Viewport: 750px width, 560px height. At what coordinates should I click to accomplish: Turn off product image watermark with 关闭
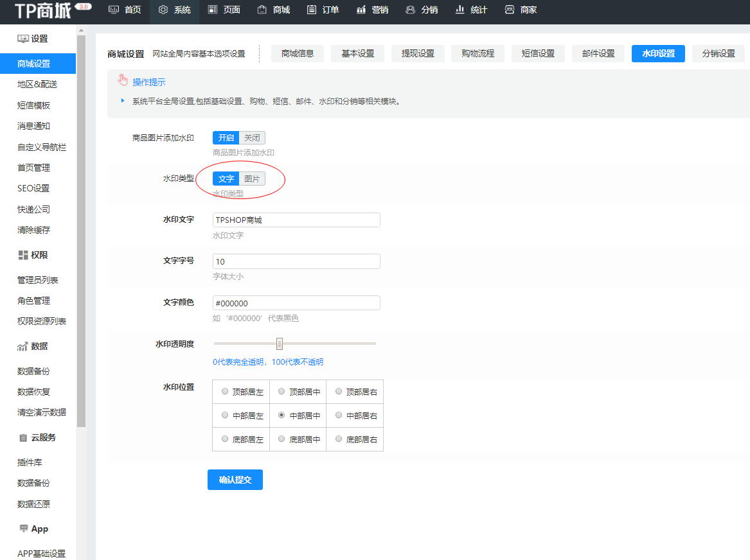(x=252, y=138)
